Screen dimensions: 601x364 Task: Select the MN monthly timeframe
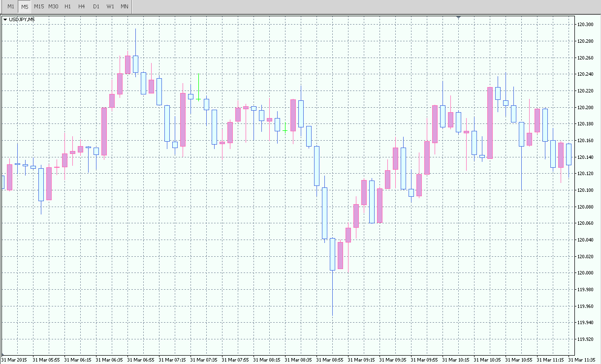(125, 6)
